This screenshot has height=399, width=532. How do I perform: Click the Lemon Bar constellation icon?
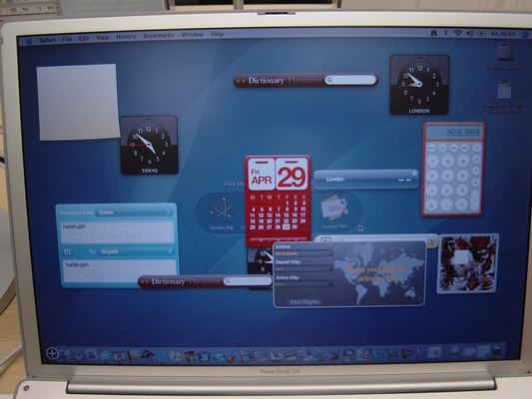click(221, 208)
